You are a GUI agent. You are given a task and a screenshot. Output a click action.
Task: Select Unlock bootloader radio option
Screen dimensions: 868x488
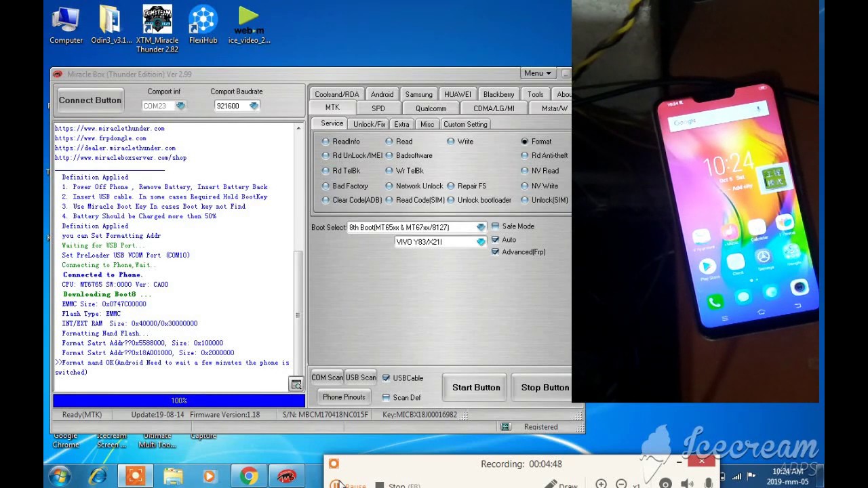pos(479,200)
